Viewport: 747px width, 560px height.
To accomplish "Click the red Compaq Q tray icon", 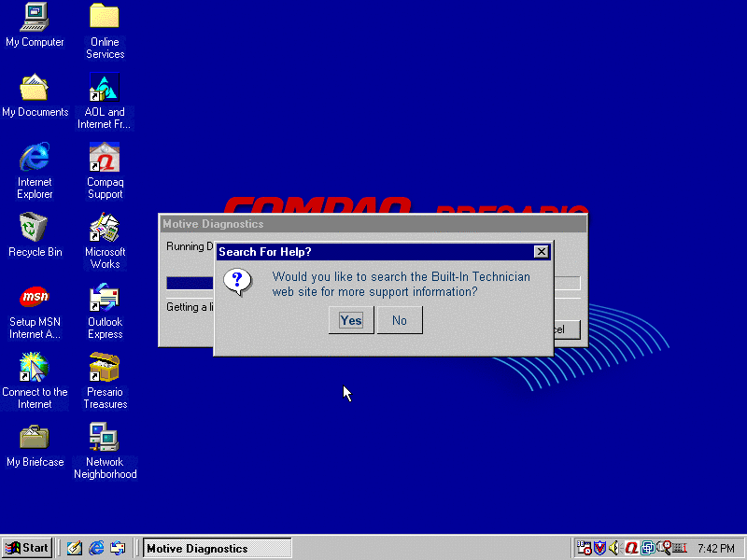I will [x=632, y=548].
